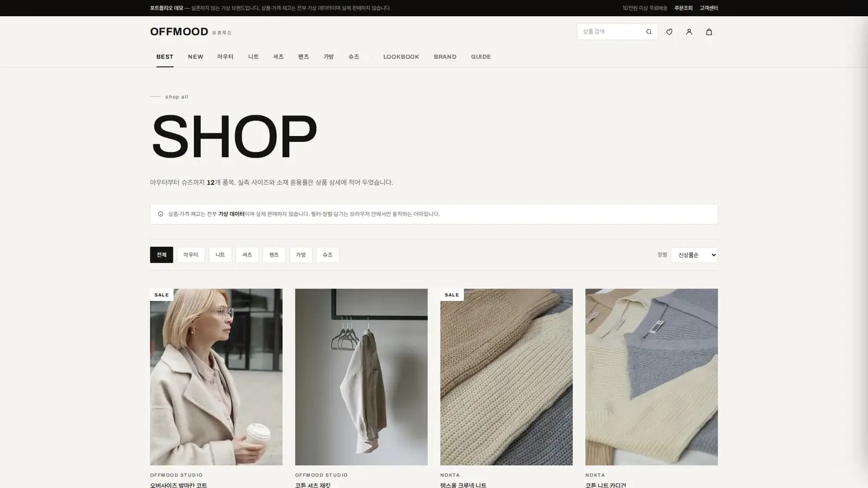Open the cotton knit cardigan product image

(x=652, y=377)
